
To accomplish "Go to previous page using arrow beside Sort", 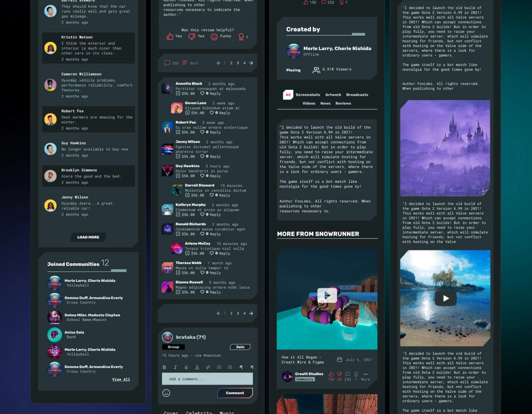I will pos(218,63).
